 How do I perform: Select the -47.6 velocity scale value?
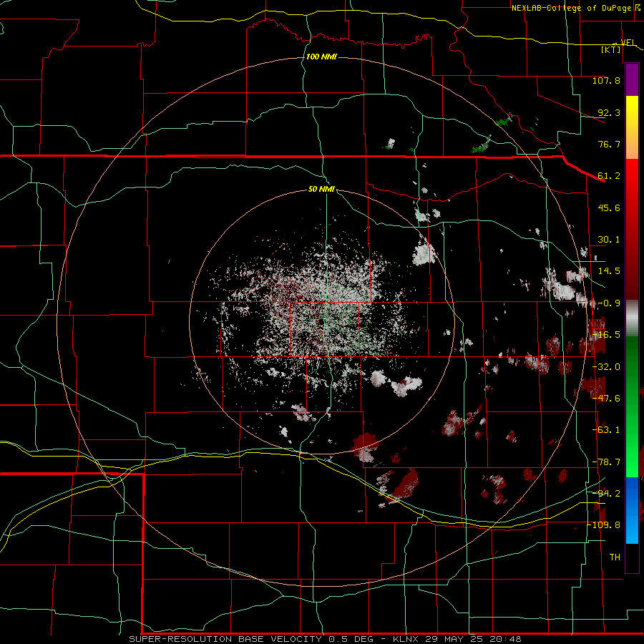[606, 399]
